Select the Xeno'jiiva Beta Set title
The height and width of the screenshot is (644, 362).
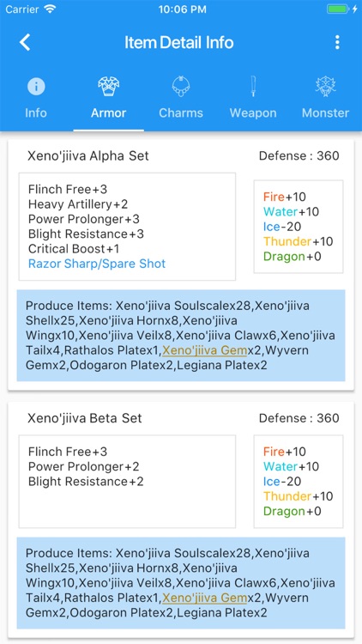pyautogui.click(x=85, y=418)
